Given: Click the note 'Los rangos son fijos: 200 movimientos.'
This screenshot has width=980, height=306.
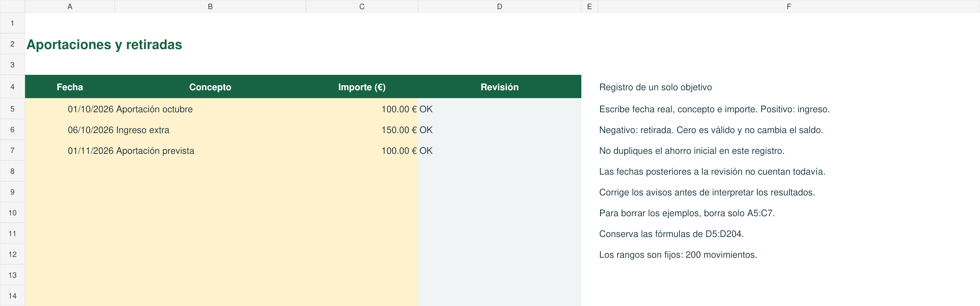Looking at the screenshot, I should (678, 255).
